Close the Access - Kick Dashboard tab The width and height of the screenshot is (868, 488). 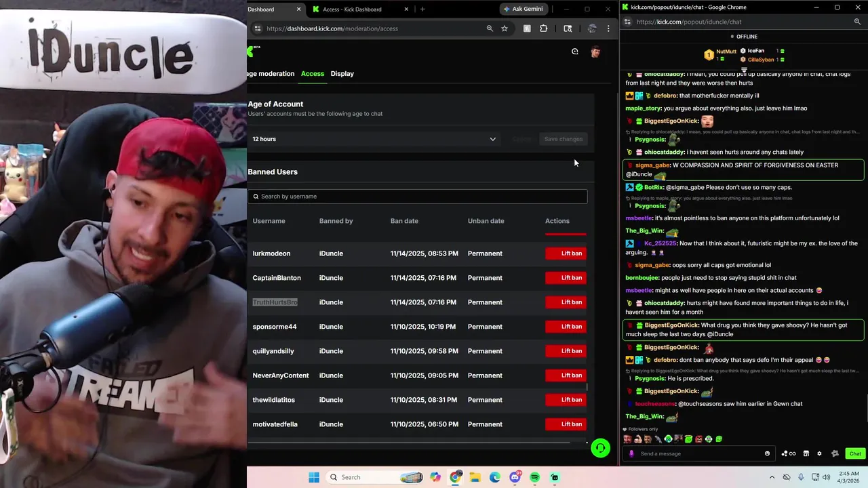406,9
